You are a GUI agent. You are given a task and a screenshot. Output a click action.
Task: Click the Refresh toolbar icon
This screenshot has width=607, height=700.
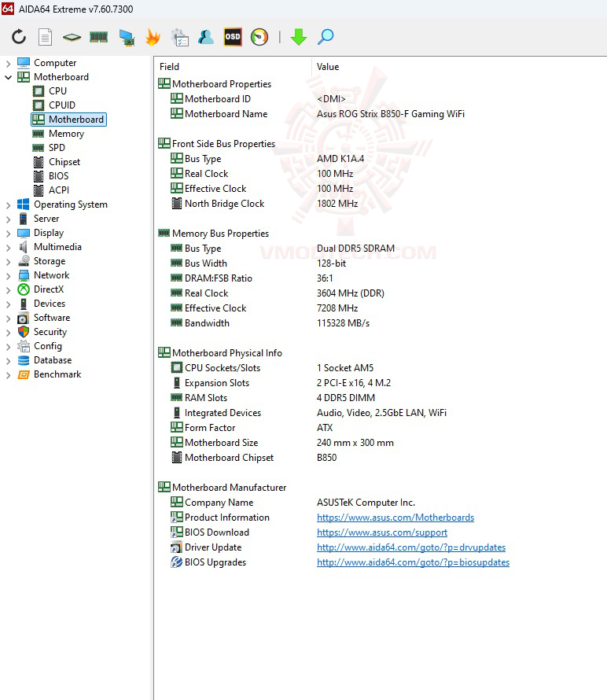[19, 37]
